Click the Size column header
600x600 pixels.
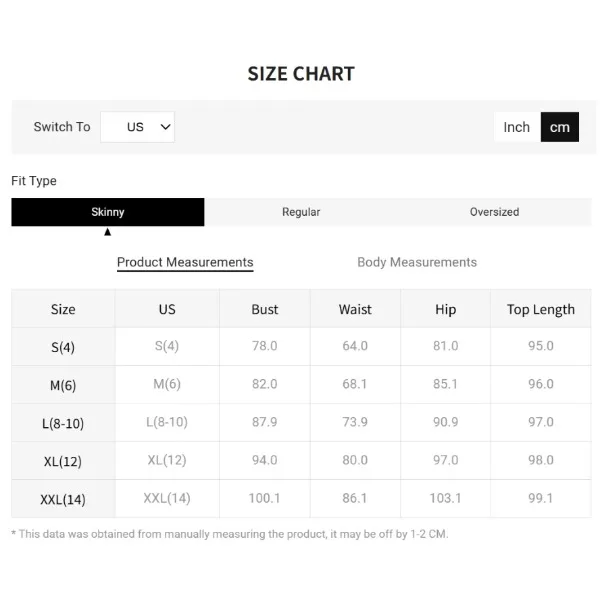tap(63, 309)
